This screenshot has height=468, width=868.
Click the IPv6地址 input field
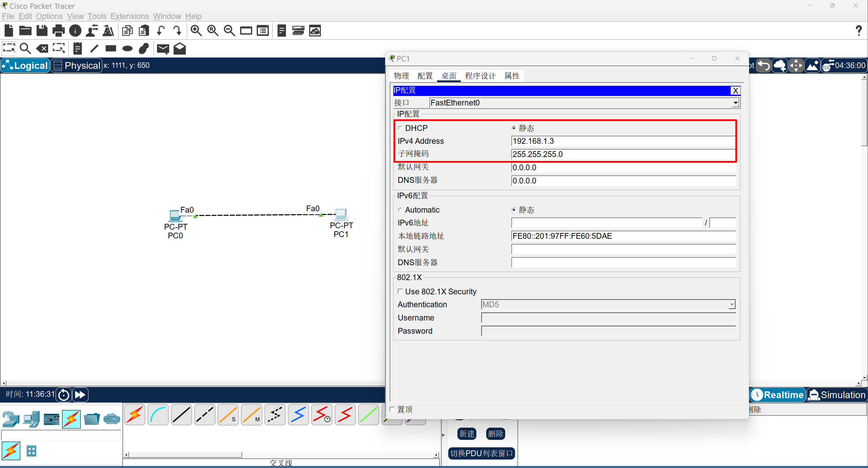606,223
